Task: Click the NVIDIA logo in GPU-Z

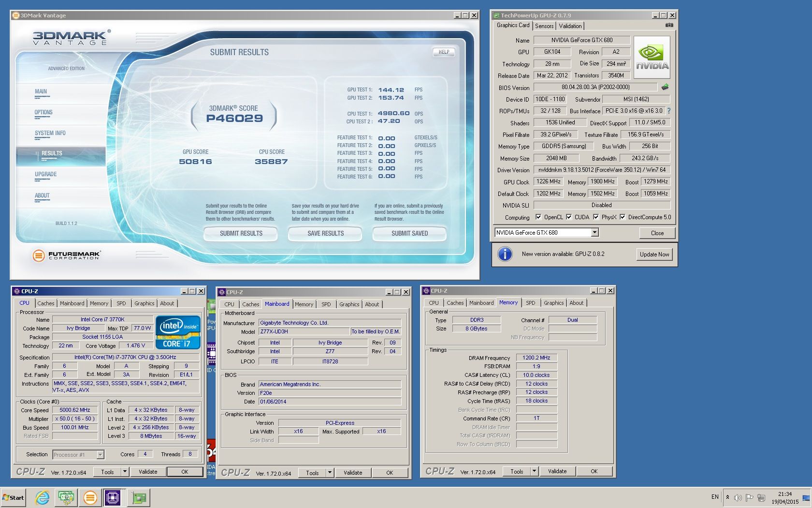Action: pyautogui.click(x=652, y=58)
